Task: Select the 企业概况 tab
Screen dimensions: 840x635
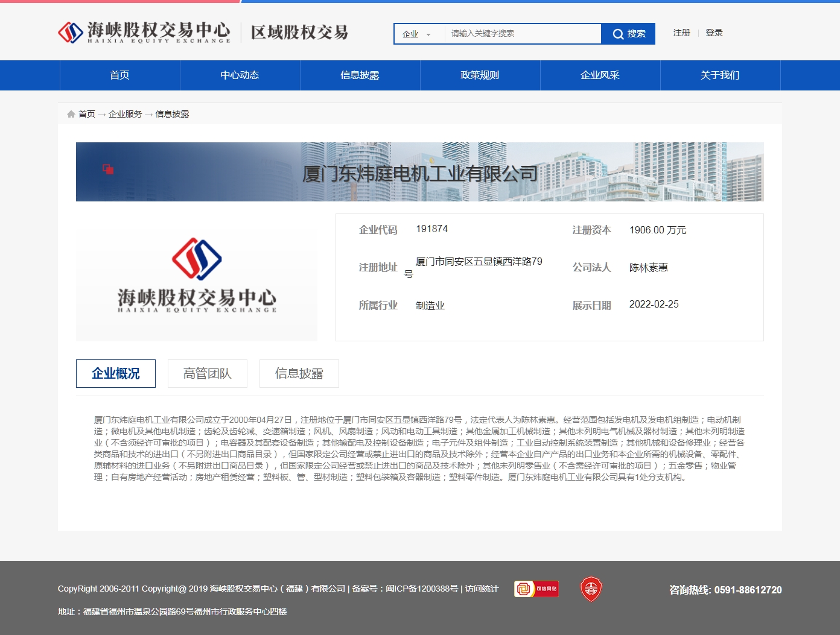Action: pos(116,374)
